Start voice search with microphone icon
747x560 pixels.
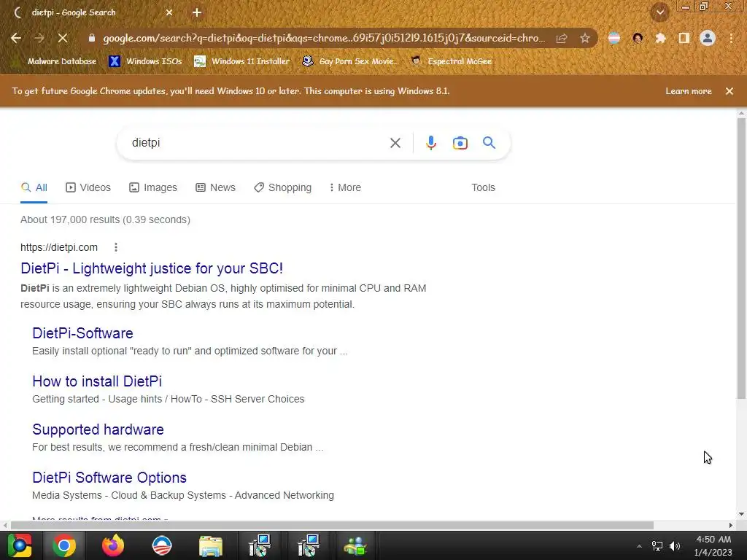pos(430,143)
